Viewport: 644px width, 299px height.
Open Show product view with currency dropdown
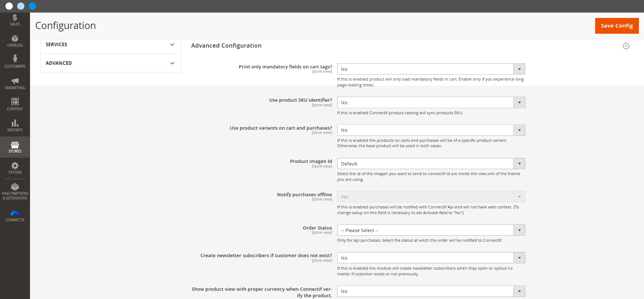(x=431, y=291)
